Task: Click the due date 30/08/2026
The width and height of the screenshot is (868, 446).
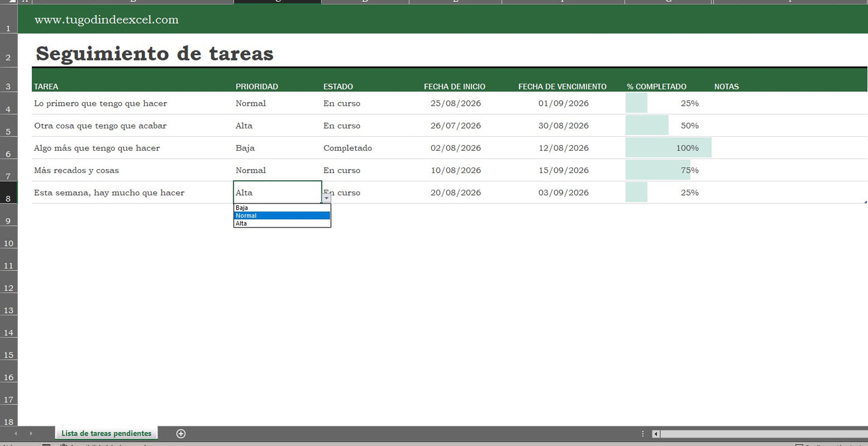Action: pyautogui.click(x=563, y=125)
